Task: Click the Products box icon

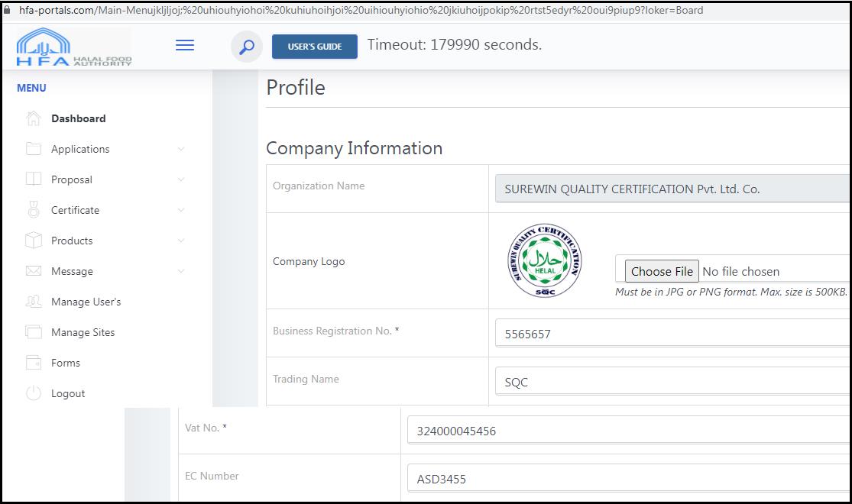Action: [34, 241]
